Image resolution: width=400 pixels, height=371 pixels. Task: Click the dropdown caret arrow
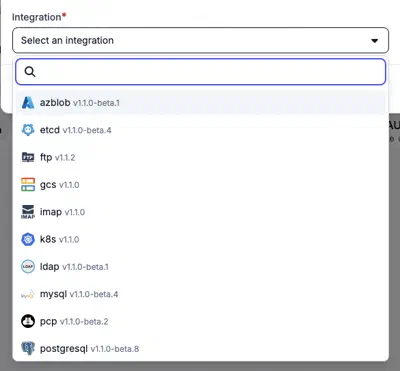375,41
